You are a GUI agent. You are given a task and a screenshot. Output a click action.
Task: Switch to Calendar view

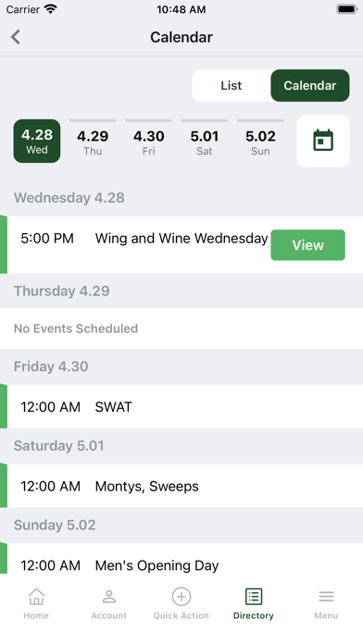pyautogui.click(x=310, y=85)
